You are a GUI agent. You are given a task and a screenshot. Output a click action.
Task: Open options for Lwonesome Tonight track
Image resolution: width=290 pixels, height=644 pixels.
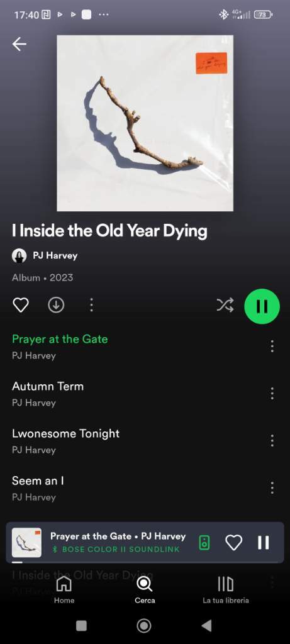[272, 441]
